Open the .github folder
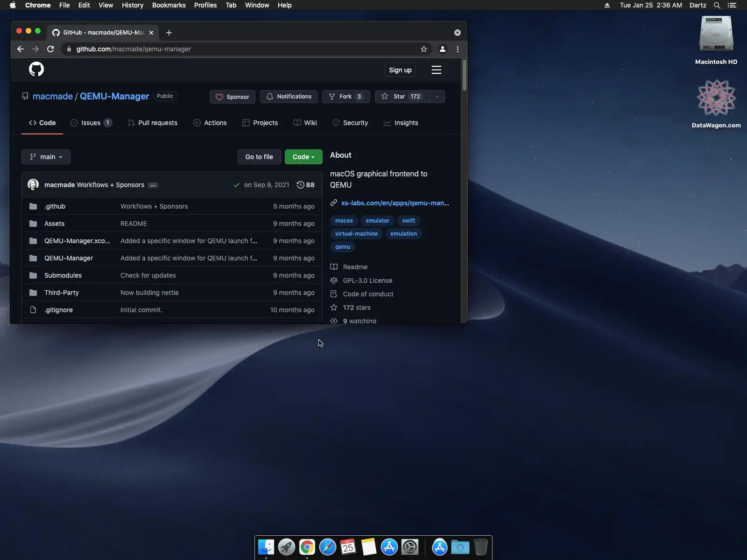 55,206
